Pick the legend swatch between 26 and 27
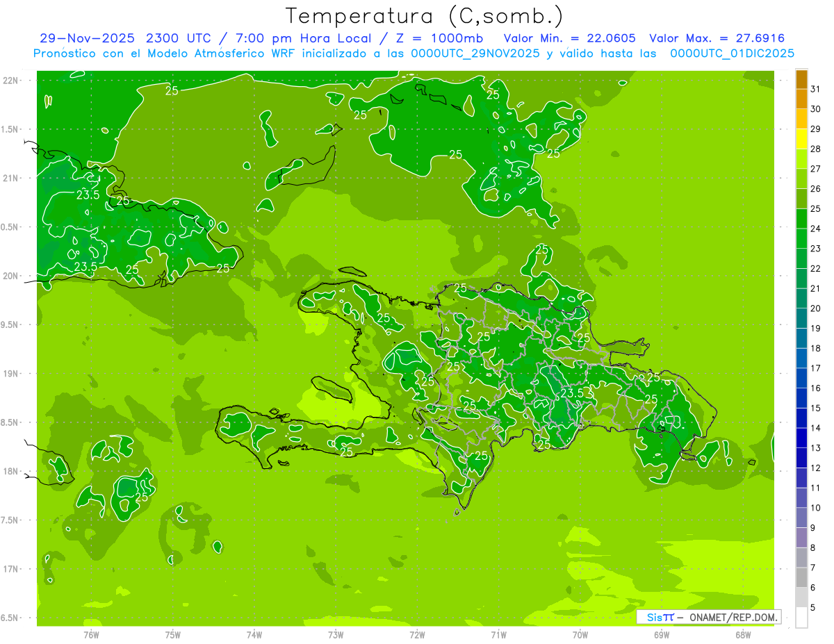Viewport: 834px width, 644px height. coord(801,179)
